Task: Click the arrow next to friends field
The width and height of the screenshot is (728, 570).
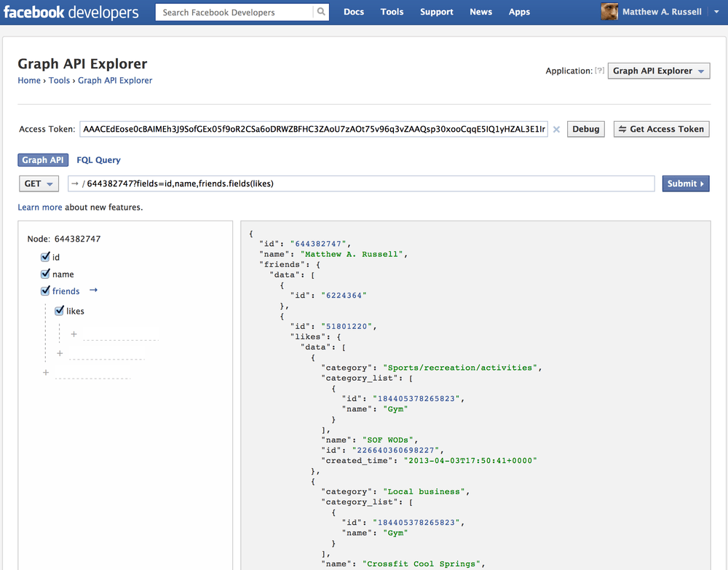Action: click(93, 291)
